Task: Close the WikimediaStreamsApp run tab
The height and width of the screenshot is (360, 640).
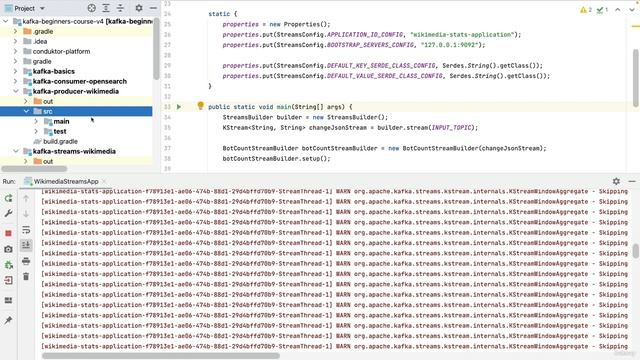Action: pos(104,181)
